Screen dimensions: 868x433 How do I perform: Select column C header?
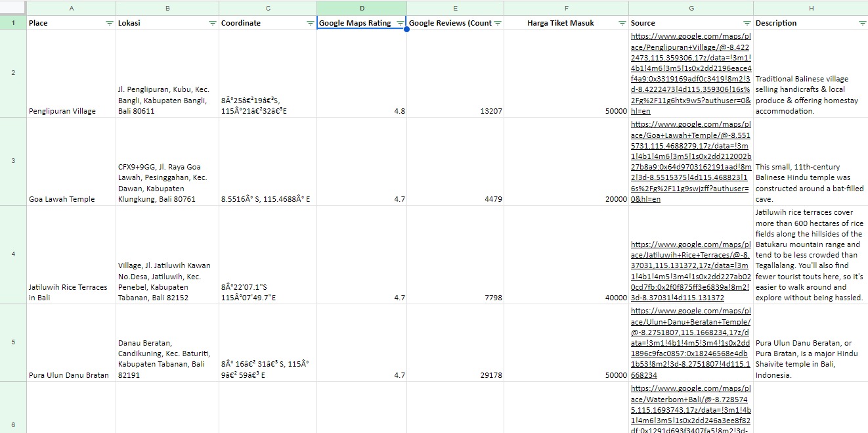[x=268, y=8]
